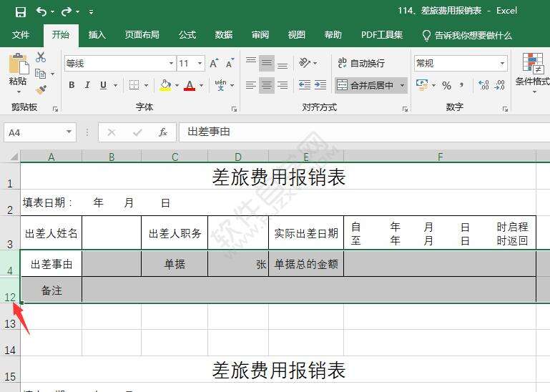The height and width of the screenshot is (392, 550).
Task: Expand the font size 11 dropdown
Action: click(x=200, y=64)
